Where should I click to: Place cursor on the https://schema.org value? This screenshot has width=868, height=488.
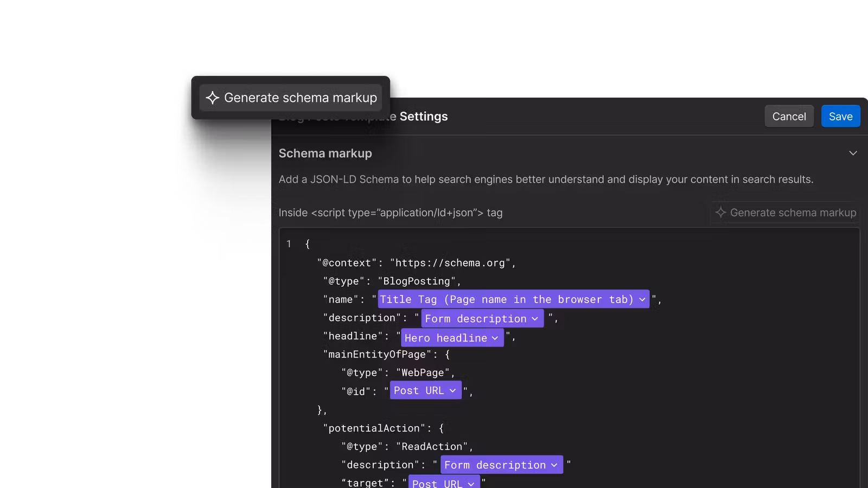pyautogui.click(x=450, y=263)
